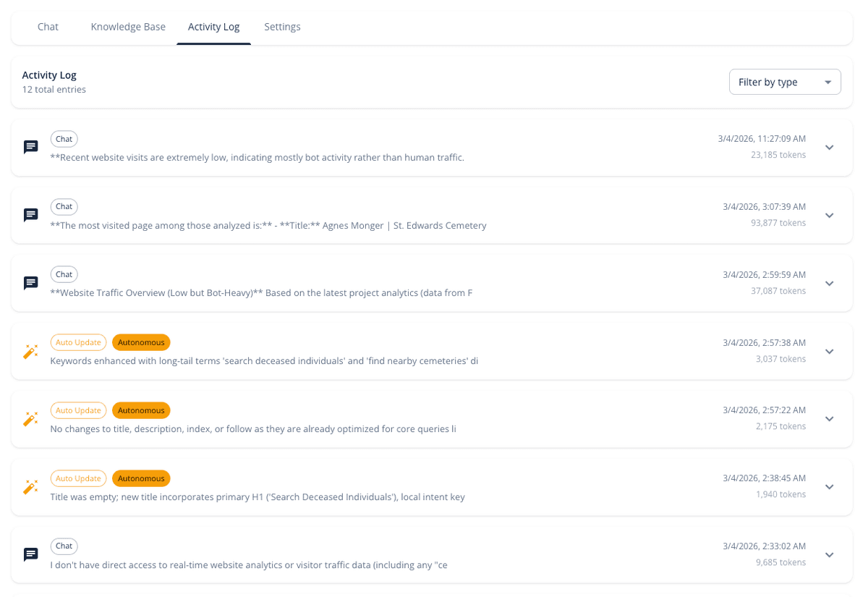Expand the 11:27:09 AM log entry
The image size is (868, 597).
(829, 146)
